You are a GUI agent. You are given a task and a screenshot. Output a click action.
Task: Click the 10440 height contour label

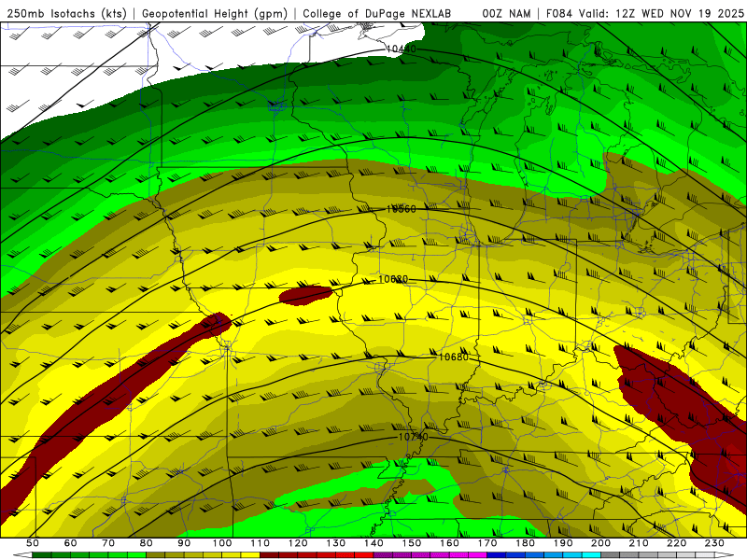click(x=401, y=49)
